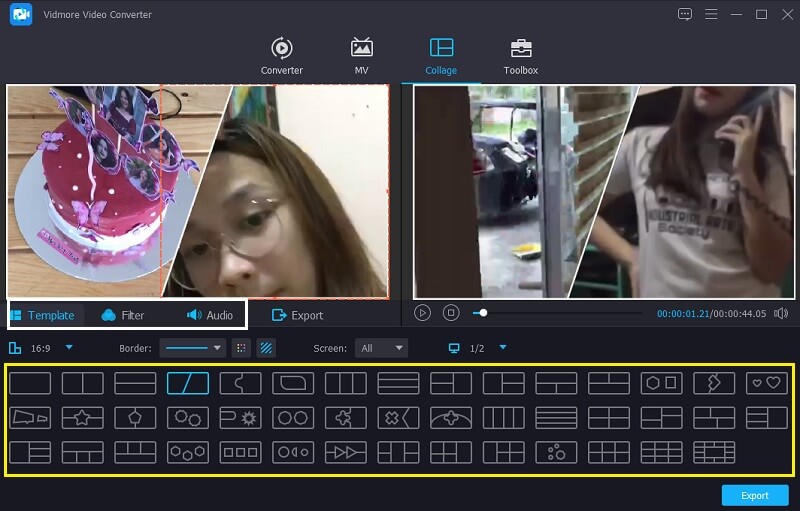Mute the preview volume speaker
The image size is (800, 511).
point(780,313)
